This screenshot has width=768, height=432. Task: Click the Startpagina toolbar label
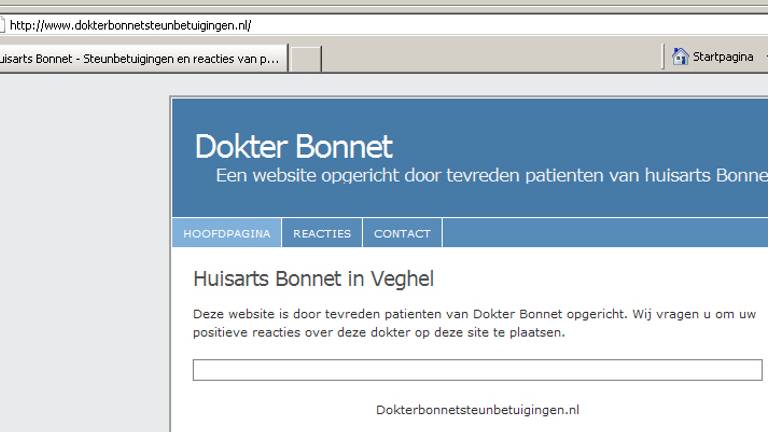(722, 57)
